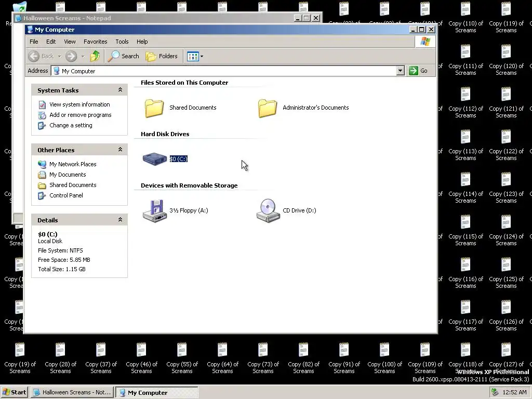Collapse the Other Places panel
532x399 pixels.
click(120, 150)
